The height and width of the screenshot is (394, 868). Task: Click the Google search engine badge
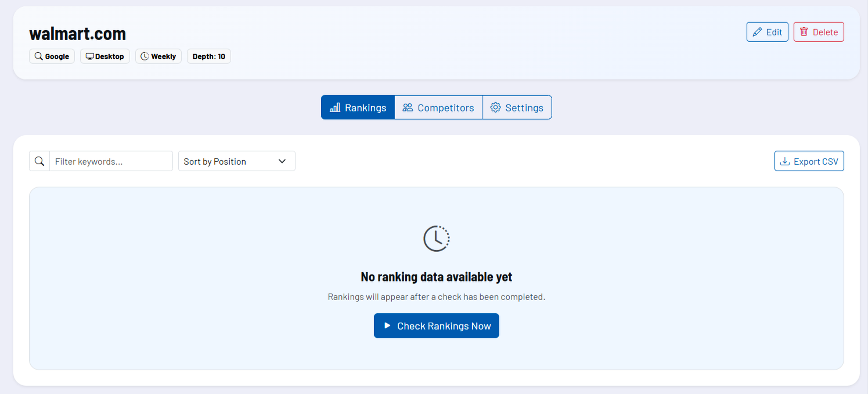[52, 56]
